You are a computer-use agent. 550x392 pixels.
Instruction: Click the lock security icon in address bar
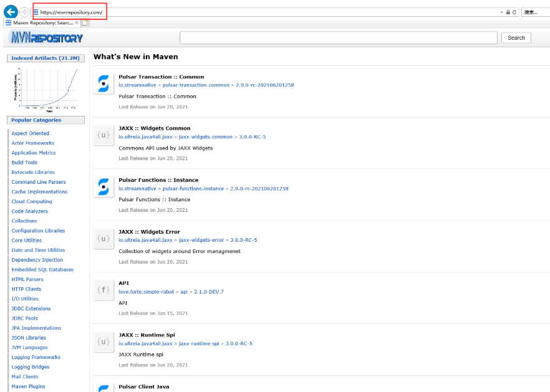508,12
